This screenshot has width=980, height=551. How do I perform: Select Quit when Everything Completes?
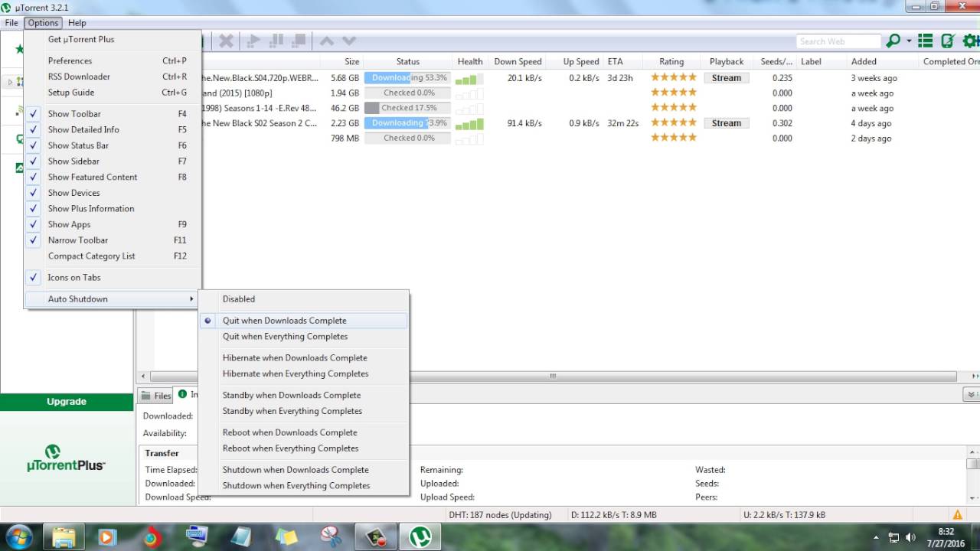tap(303, 337)
